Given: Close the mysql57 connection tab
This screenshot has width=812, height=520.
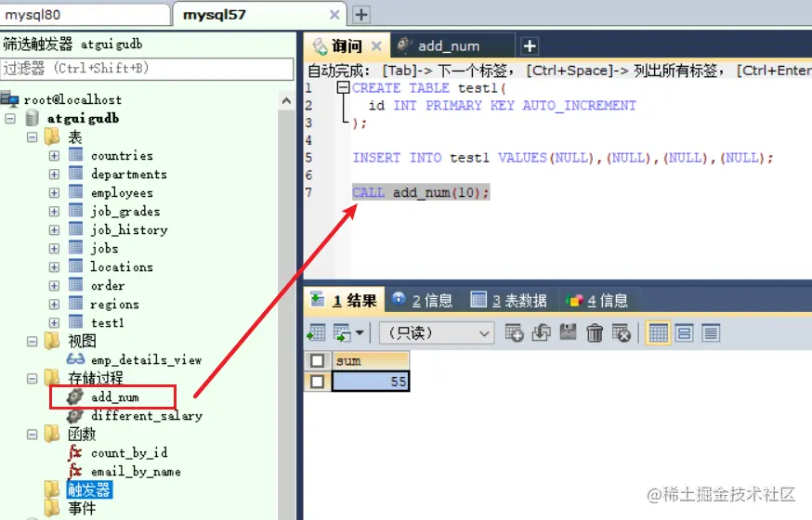Looking at the screenshot, I should tap(334, 15).
